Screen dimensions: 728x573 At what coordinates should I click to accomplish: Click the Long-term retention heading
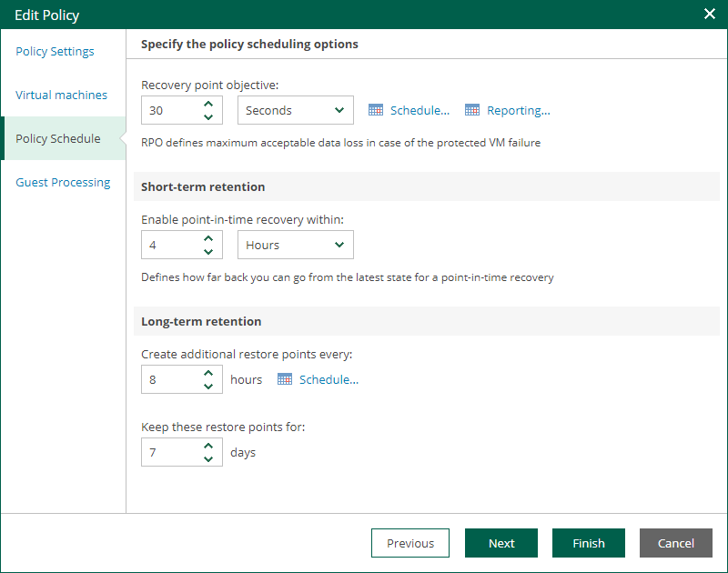(x=201, y=321)
